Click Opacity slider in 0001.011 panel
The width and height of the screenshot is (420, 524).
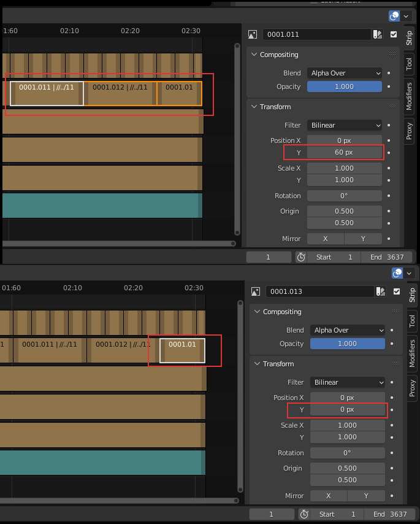tap(344, 87)
